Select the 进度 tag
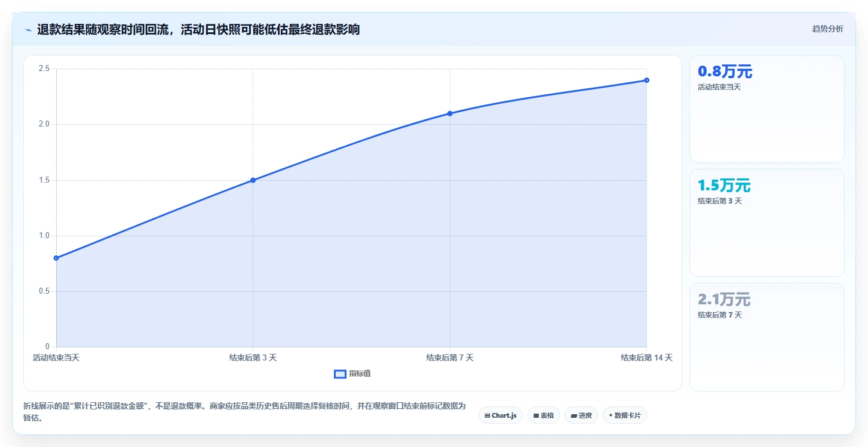 click(x=581, y=415)
